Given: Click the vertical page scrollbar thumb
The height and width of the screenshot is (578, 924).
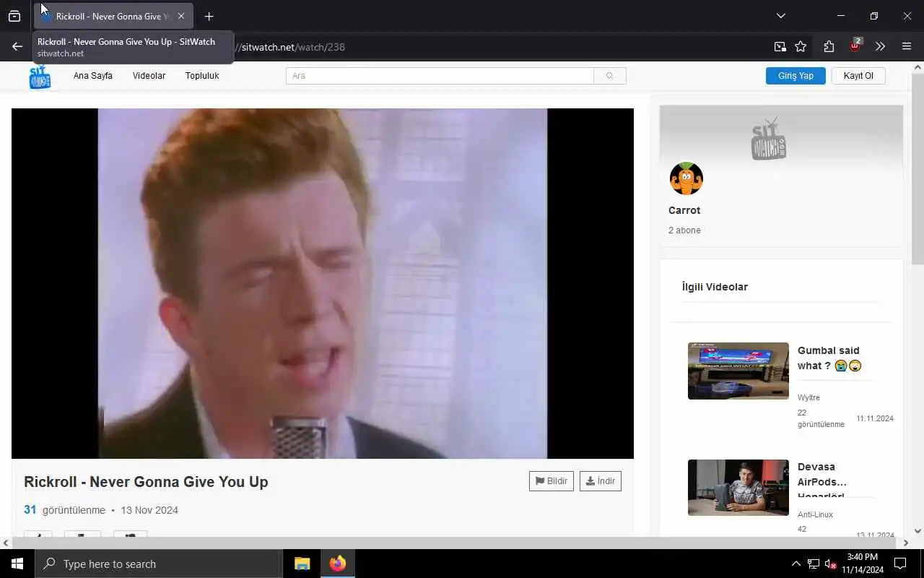Looking at the screenshot, I should click(x=918, y=169).
